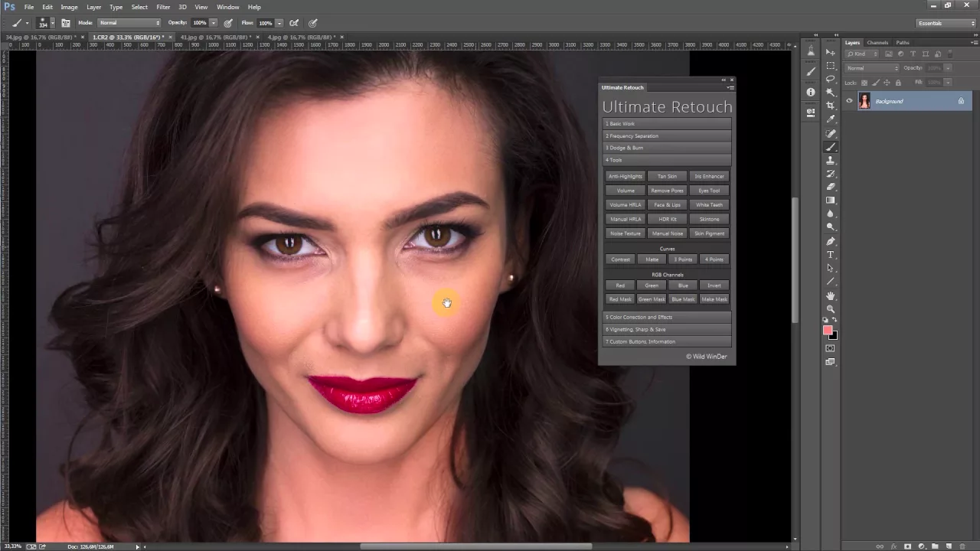Select the Move tool
Viewport: 980px width, 551px height.
tap(831, 52)
